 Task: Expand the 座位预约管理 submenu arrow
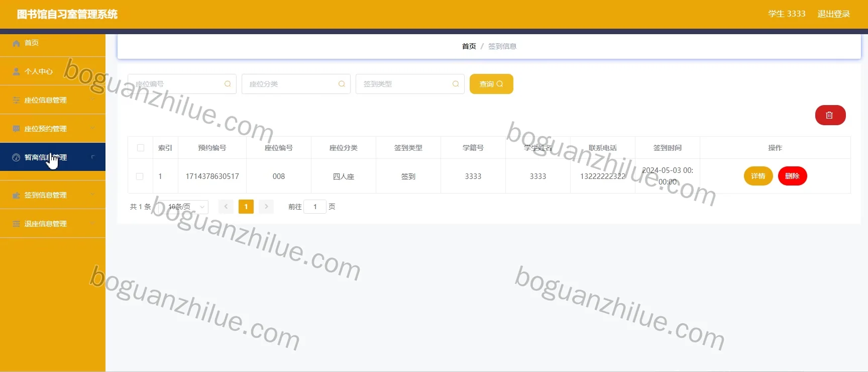click(x=93, y=129)
